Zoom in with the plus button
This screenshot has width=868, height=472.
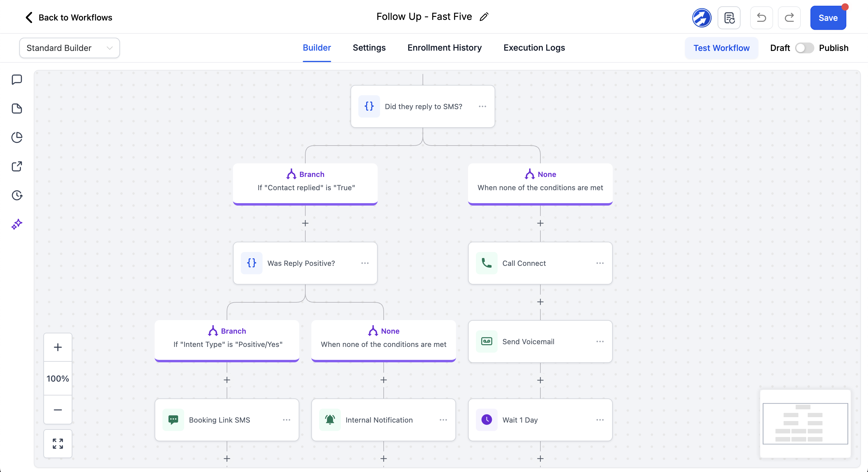coord(58,347)
